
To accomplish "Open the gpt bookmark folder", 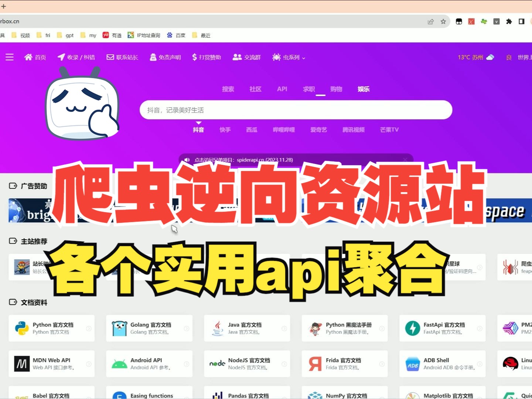I will [65, 35].
